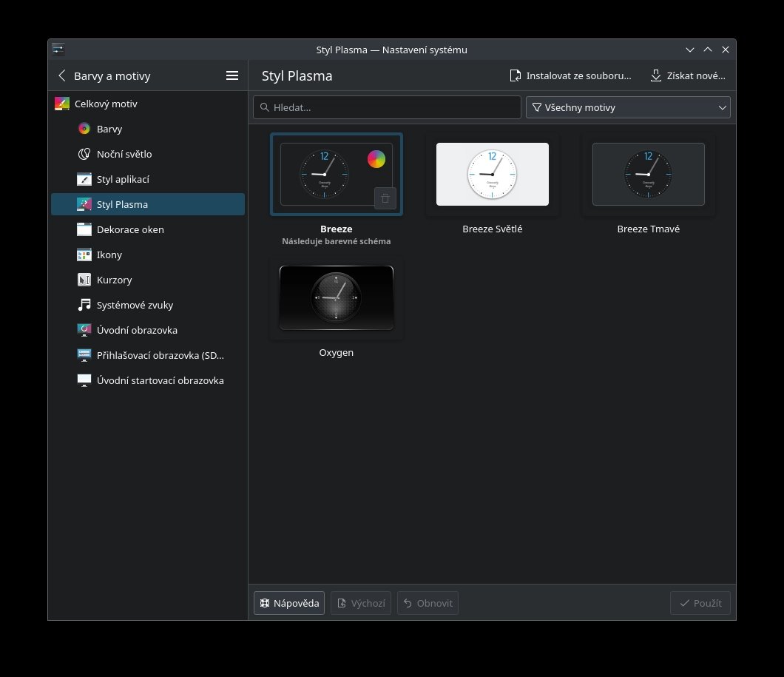The height and width of the screenshot is (677, 784).
Task: Open the hamburger menu in sidebar header
Action: (232, 75)
